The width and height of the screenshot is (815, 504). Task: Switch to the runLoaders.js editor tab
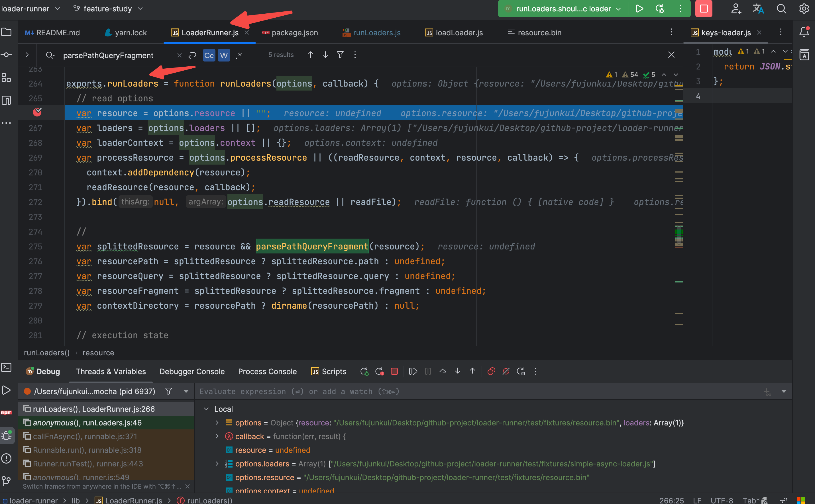tap(376, 33)
